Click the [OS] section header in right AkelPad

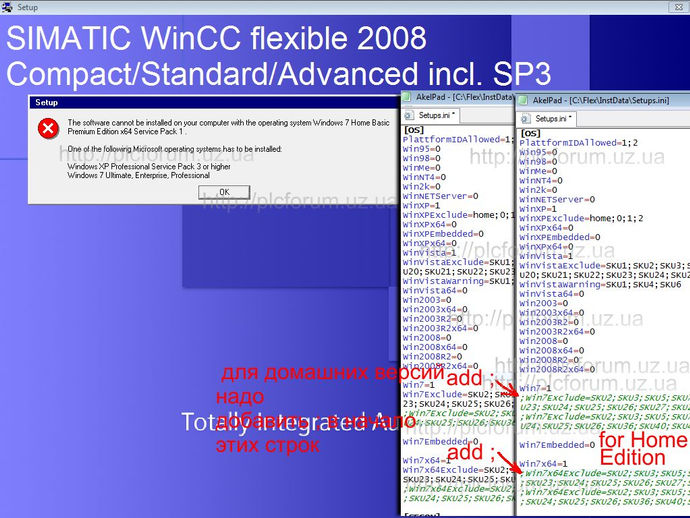point(530,133)
